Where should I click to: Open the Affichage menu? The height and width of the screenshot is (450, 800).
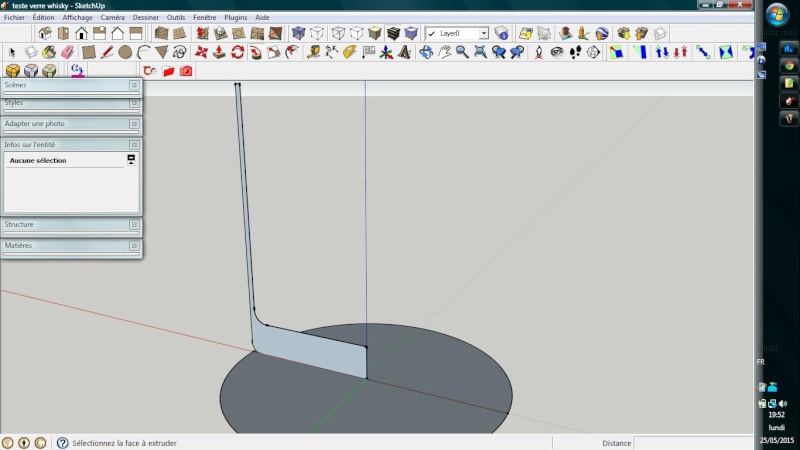pyautogui.click(x=78, y=17)
